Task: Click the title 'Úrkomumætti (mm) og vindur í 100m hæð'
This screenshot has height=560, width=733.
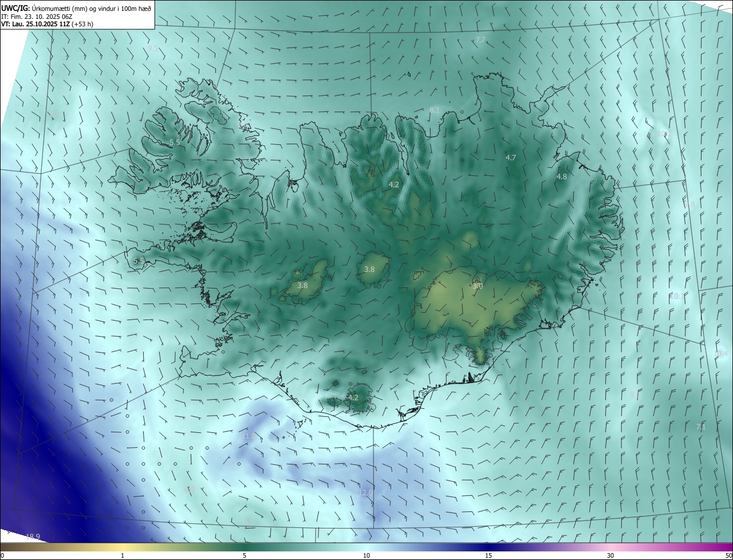Action: pos(92,8)
